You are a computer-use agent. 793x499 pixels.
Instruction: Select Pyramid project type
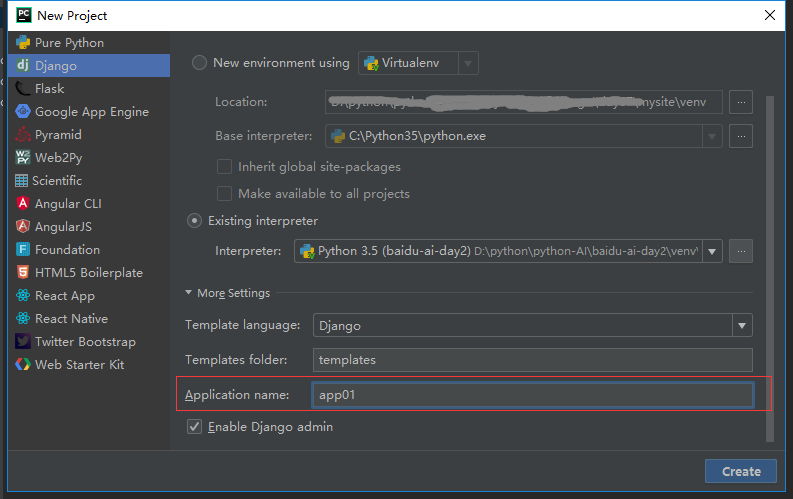89,134
